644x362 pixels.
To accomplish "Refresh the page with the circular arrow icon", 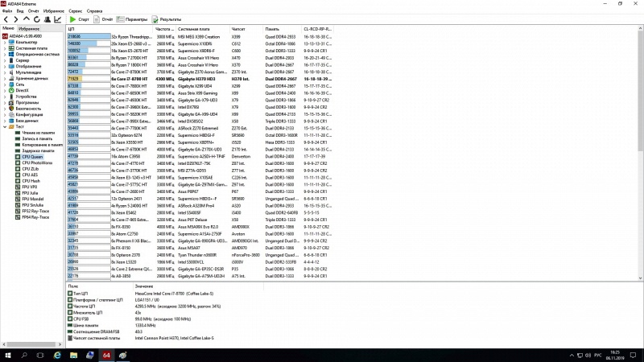I will 37,19.
